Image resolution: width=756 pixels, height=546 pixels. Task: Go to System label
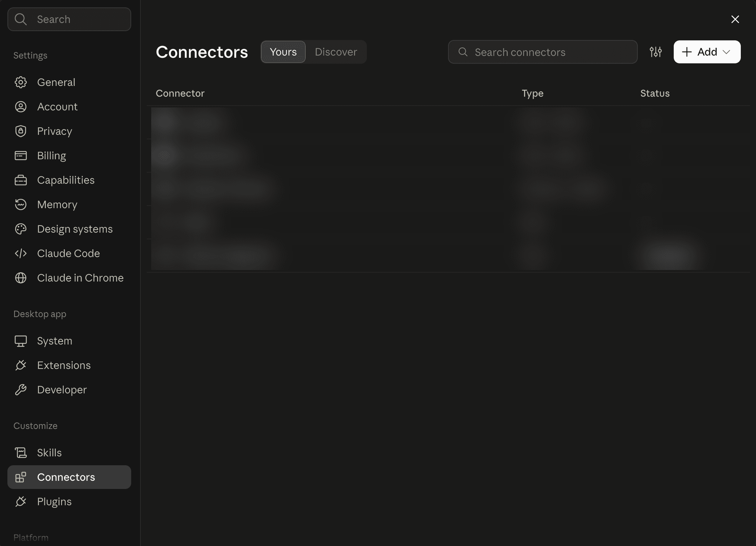point(54,341)
